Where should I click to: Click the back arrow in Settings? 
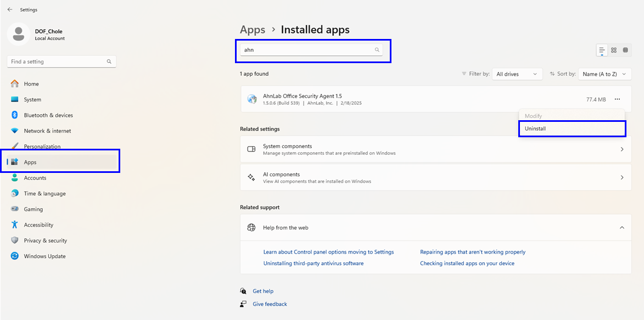[10, 9]
